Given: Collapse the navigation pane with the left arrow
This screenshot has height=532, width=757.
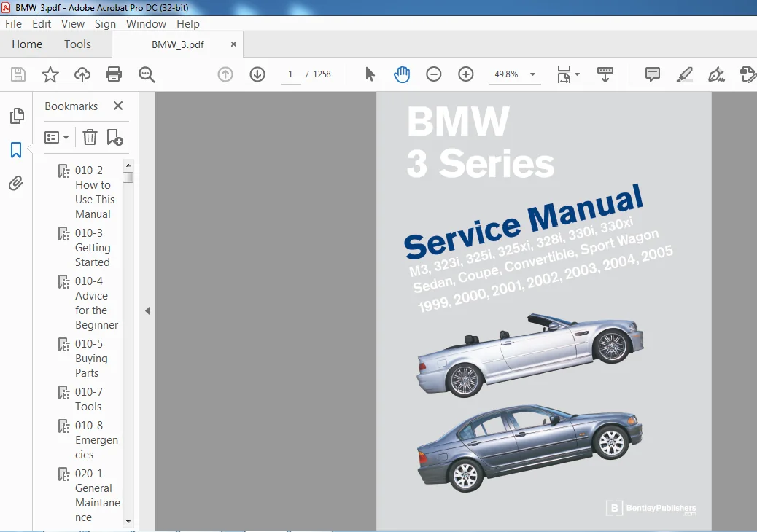Looking at the screenshot, I should click(x=147, y=311).
